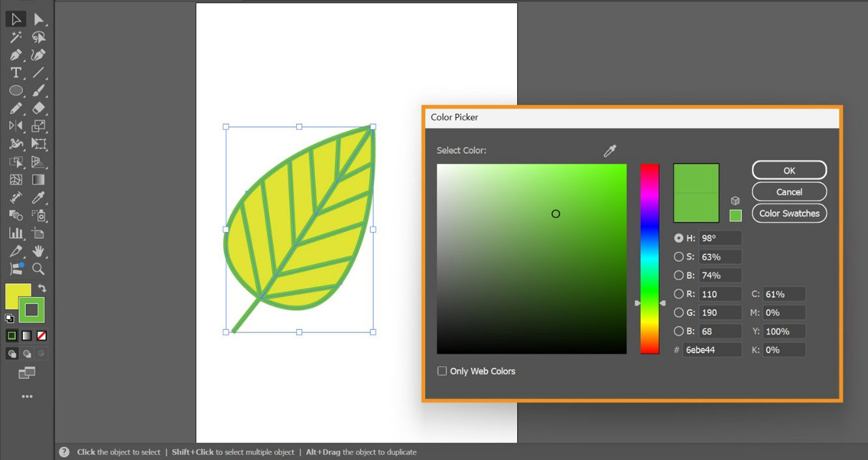Select the Pen tool
Image resolution: width=868 pixels, height=460 pixels.
(x=15, y=55)
